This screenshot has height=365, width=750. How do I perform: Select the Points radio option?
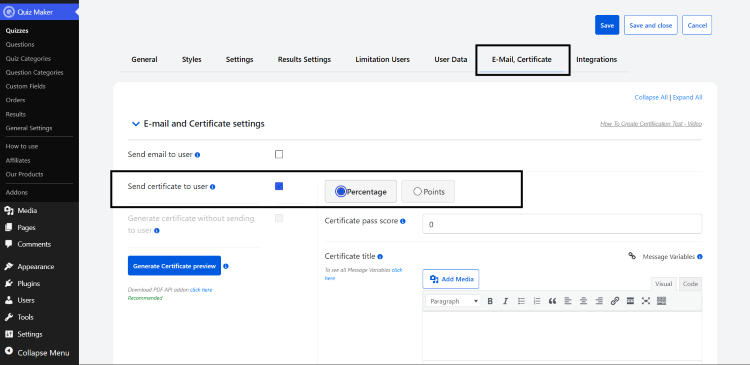[428, 191]
